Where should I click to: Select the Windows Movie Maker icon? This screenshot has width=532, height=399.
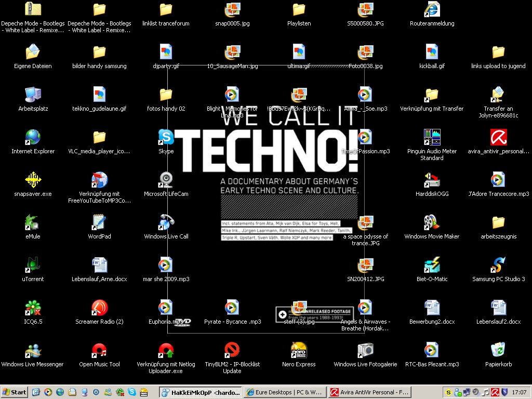(x=432, y=222)
